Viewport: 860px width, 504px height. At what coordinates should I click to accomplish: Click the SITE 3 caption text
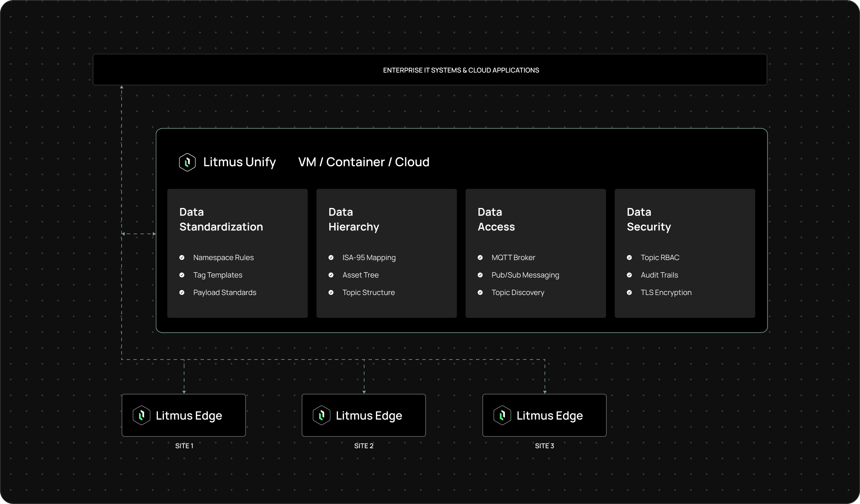(544, 446)
